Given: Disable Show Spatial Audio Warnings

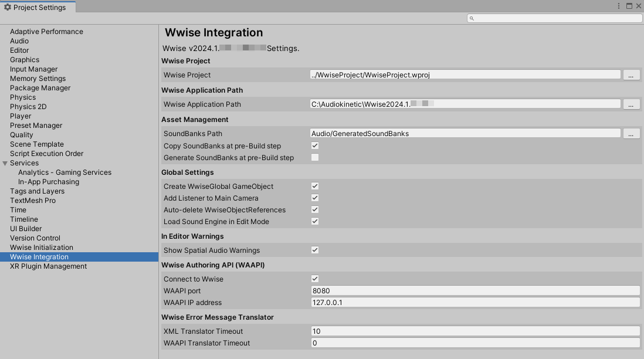Looking at the screenshot, I should 315,250.
